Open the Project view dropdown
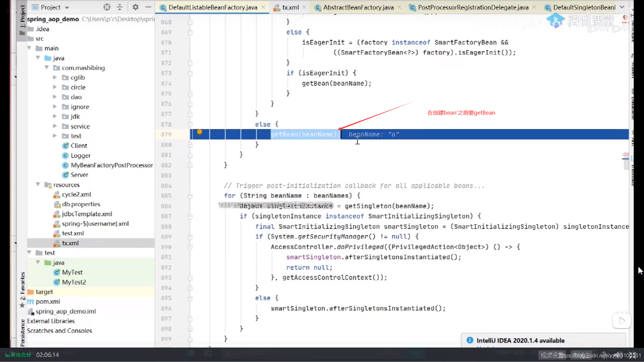The width and height of the screenshot is (644, 362). pos(67,7)
